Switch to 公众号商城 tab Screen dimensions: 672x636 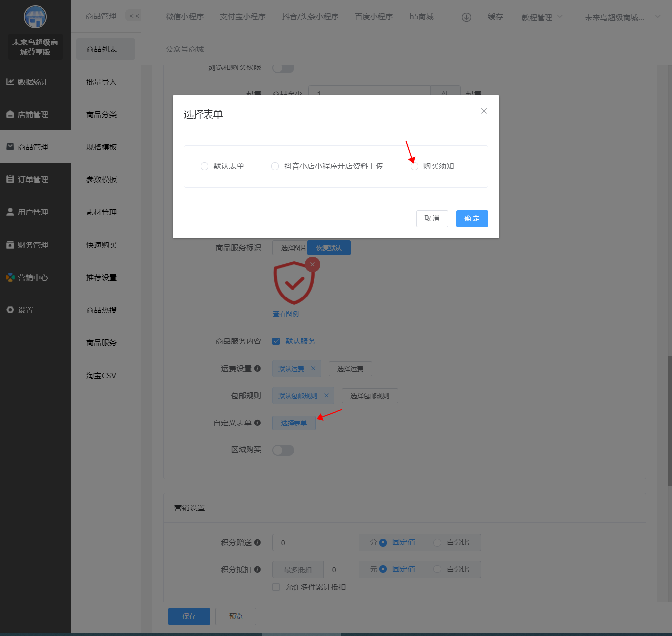[x=185, y=49]
